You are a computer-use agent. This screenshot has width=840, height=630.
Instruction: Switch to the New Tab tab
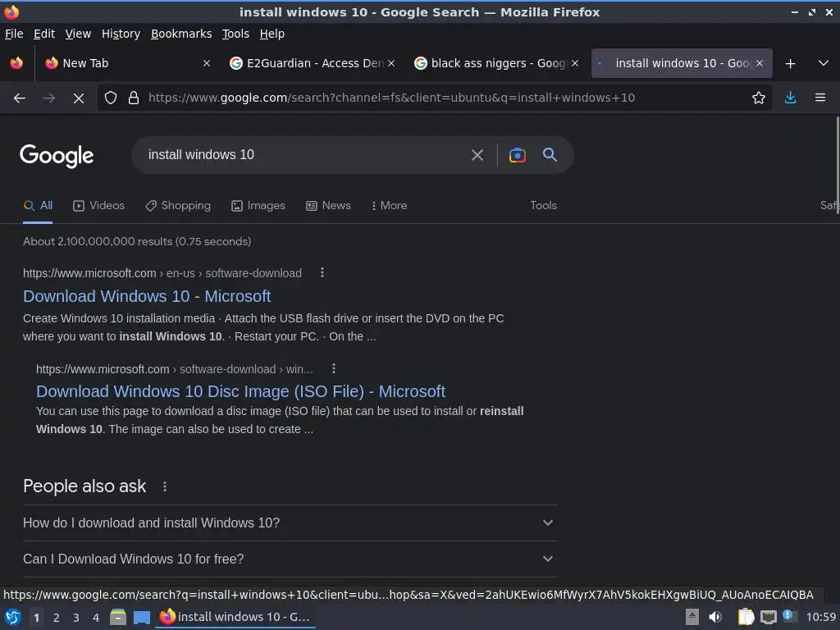127,63
